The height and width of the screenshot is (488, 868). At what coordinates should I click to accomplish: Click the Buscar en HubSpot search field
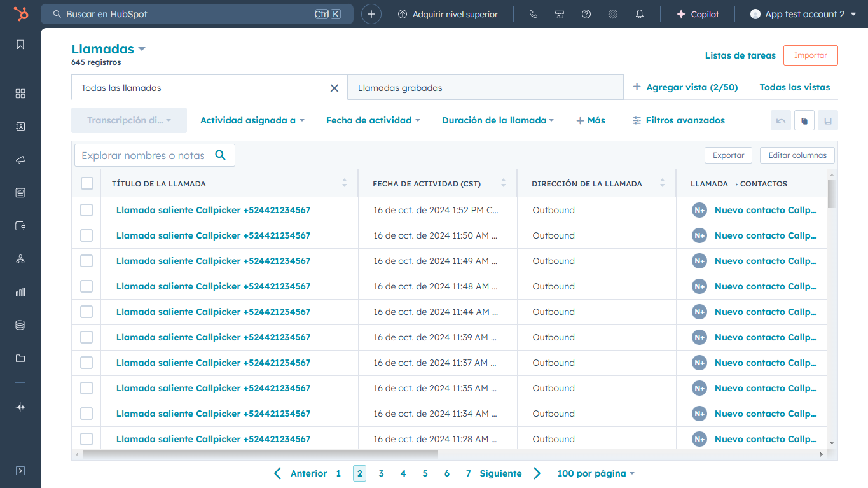197,14
